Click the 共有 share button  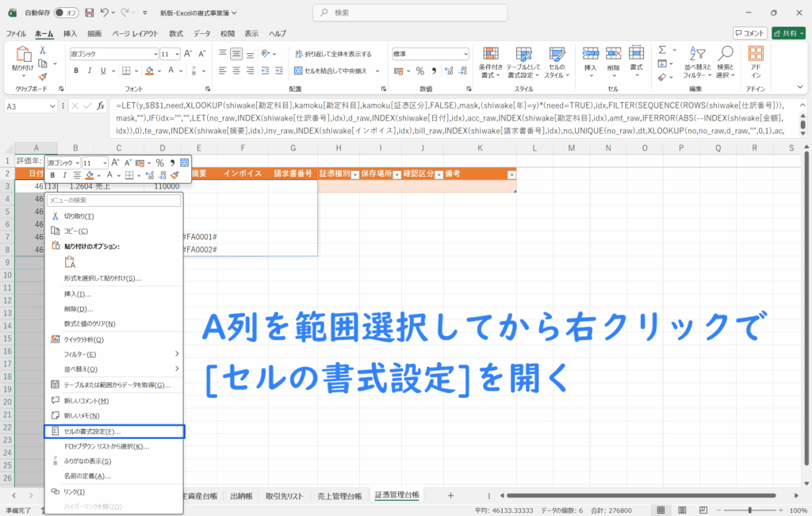pyautogui.click(x=790, y=33)
